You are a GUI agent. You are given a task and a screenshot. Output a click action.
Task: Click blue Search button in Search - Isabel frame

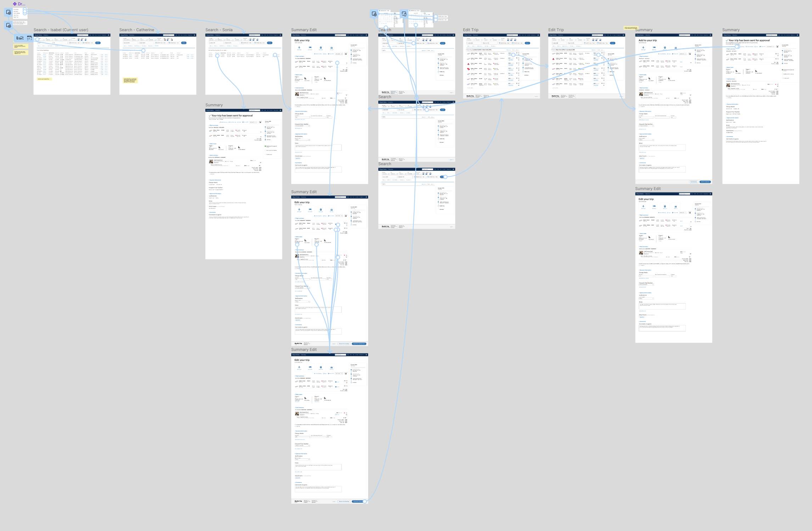tap(98, 43)
